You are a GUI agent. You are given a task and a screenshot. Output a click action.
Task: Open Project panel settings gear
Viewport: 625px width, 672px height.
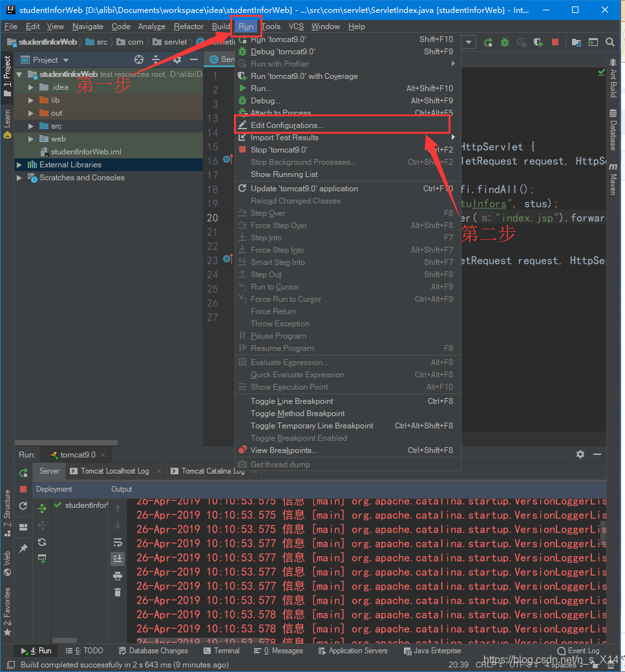[177, 59]
